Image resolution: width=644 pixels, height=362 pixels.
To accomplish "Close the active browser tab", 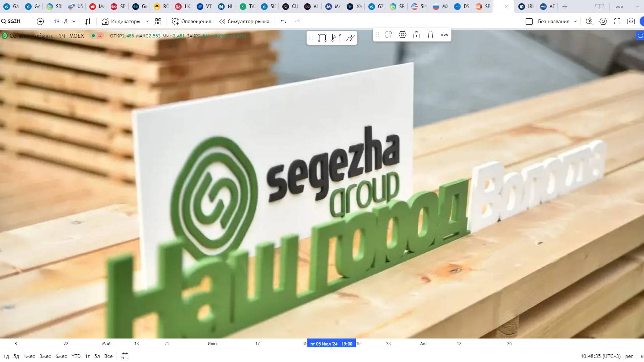I will pos(507,6).
